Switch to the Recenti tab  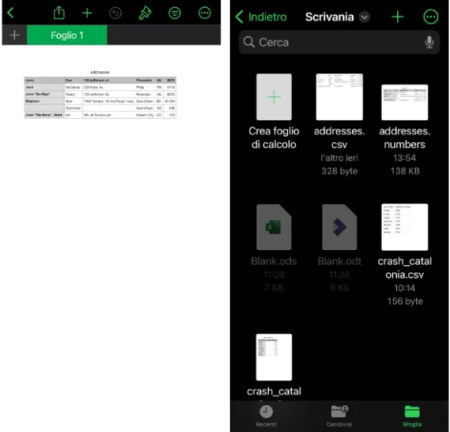[266, 416]
